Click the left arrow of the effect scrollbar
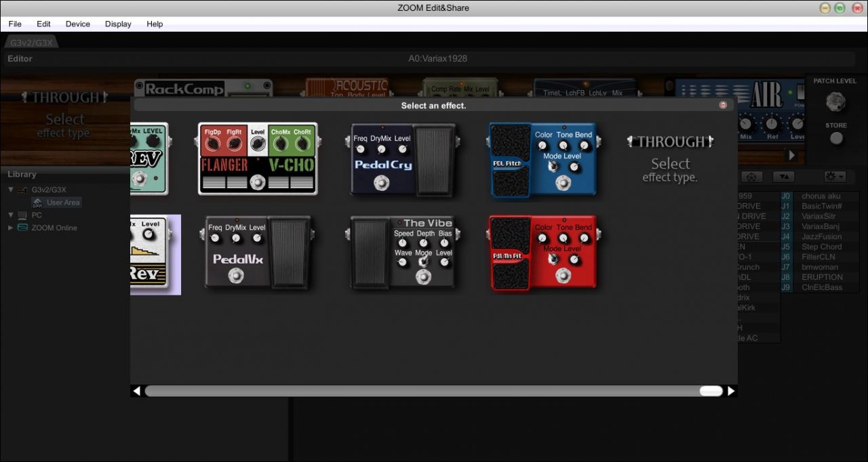Image resolution: width=868 pixels, height=462 pixels. click(137, 391)
